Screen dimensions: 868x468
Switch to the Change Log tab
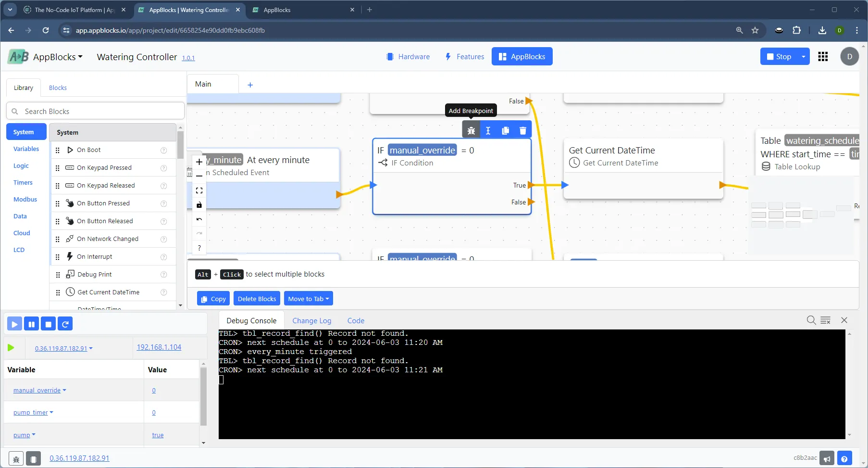tap(311, 321)
